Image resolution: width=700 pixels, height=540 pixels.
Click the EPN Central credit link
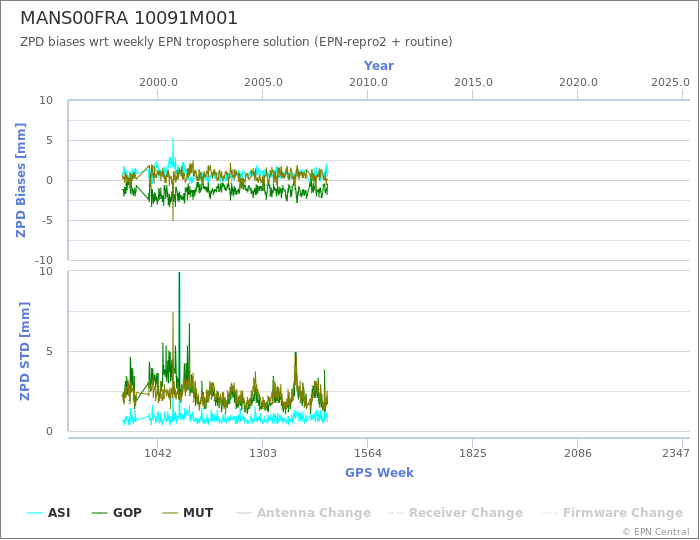point(656,532)
